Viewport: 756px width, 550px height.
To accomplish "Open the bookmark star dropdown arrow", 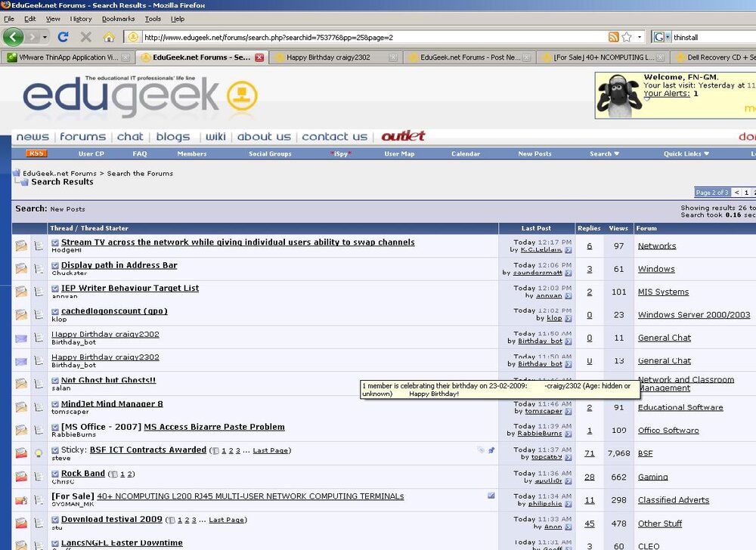I will tap(640, 37).
